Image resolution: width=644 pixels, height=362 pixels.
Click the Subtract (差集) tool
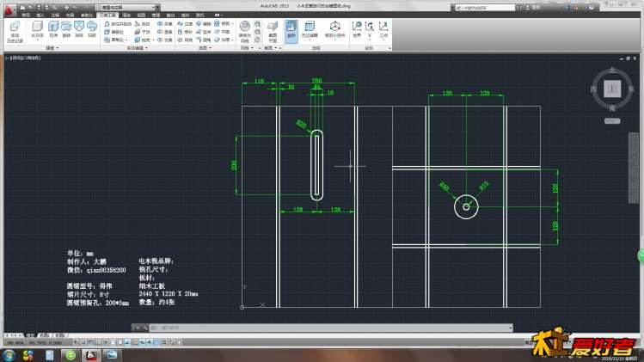(165, 32)
